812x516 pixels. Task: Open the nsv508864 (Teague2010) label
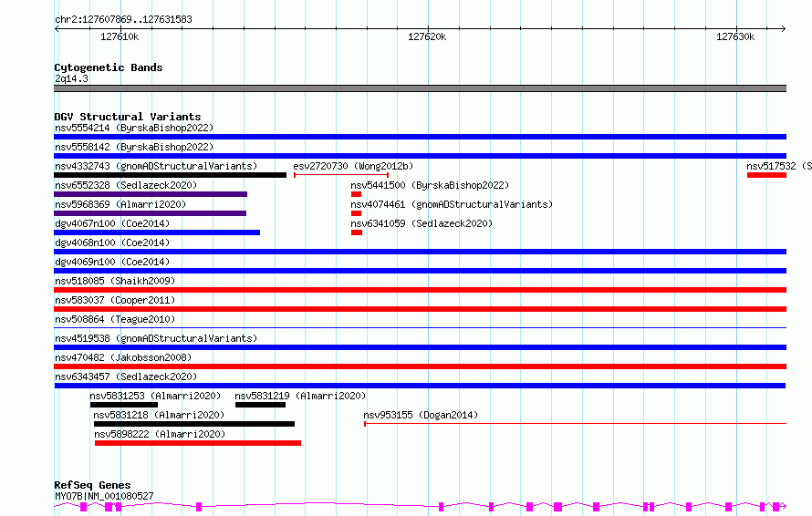click(x=115, y=319)
